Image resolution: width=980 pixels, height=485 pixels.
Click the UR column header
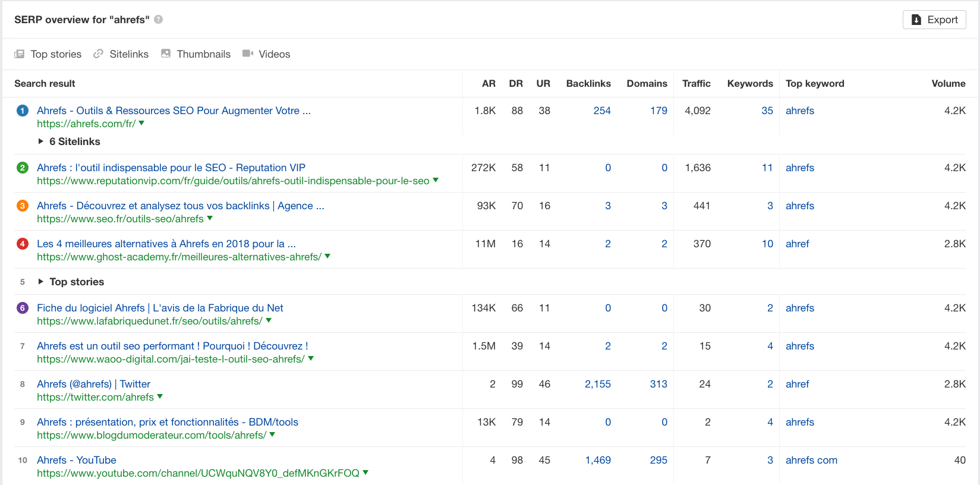[543, 84]
